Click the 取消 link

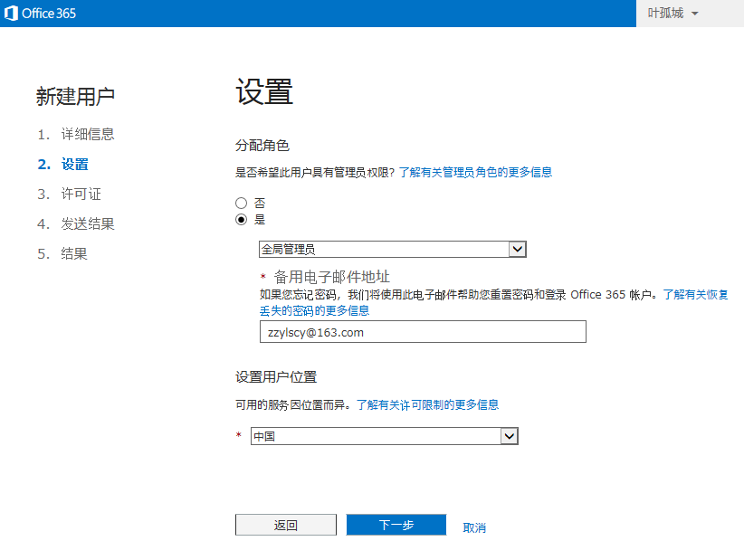[474, 527]
